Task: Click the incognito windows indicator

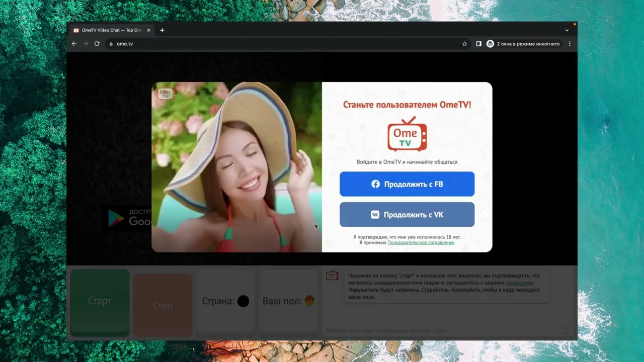Action: pyautogui.click(x=523, y=44)
